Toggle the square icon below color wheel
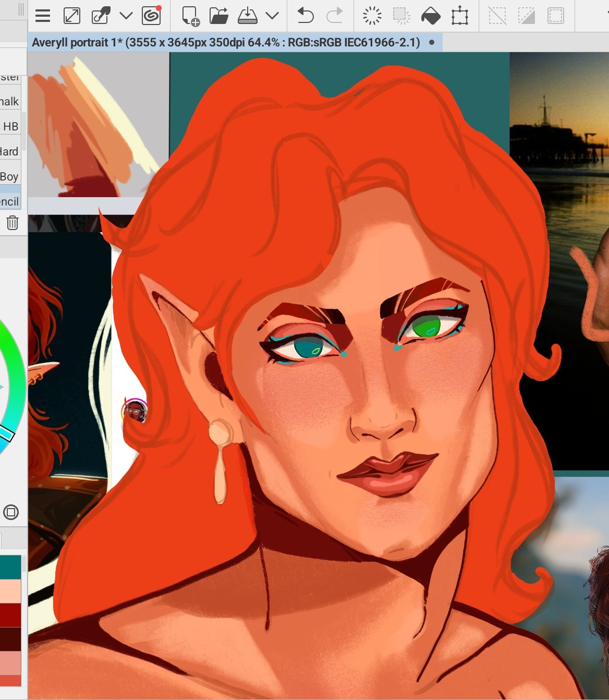Viewport: 609px width, 700px height. click(11, 512)
